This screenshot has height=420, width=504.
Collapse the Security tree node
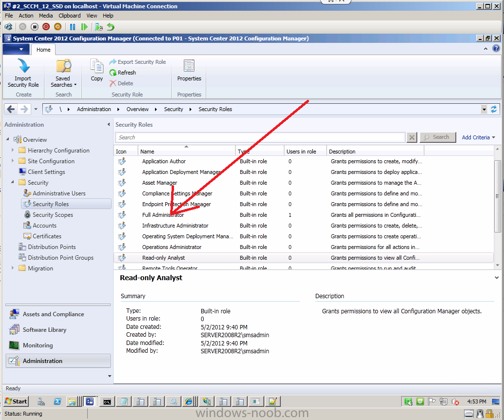pos(13,182)
